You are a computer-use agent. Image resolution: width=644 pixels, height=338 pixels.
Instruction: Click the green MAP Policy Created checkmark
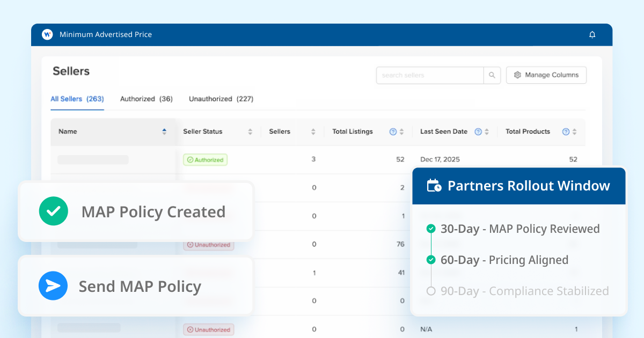click(x=54, y=211)
